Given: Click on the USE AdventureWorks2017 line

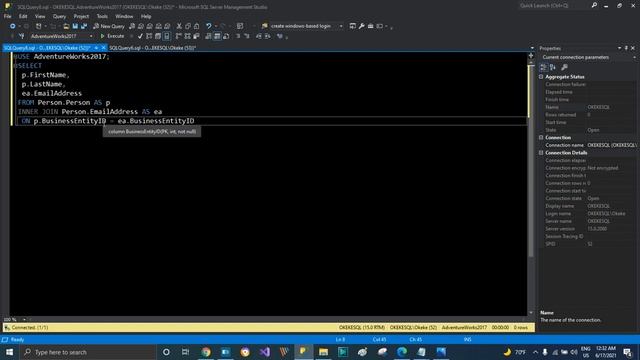Looking at the screenshot, I should point(61,57).
